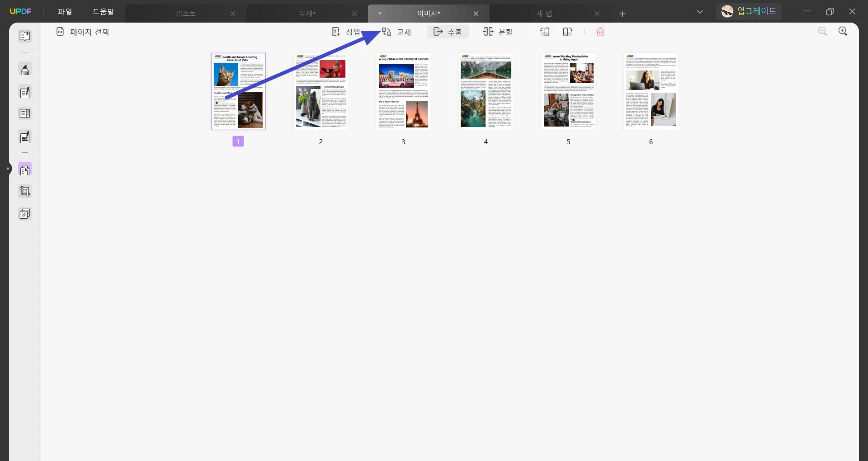The height and width of the screenshot is (461, 868).
Task: Open the dropdown arrow on 이미지* tab
Action: (380, 14)
